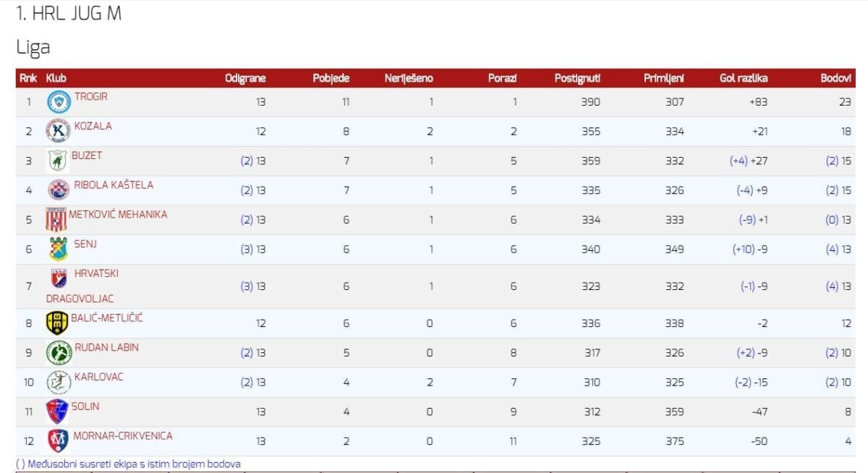
Task: Click the Metković Mehanika striped crest
Action: coord(56,219)
